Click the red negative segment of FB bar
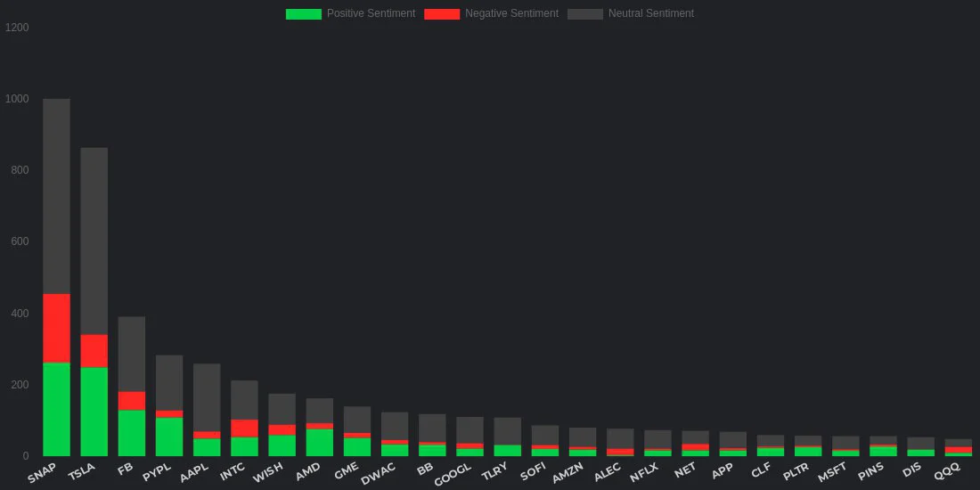The width and height of the screenshot is (980, 490). point(131,401)
